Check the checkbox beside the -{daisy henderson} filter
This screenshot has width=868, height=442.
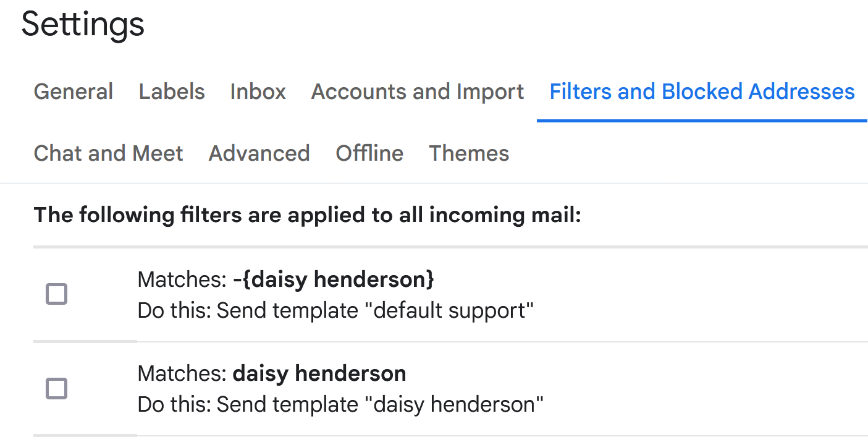(x=56, y=295)
